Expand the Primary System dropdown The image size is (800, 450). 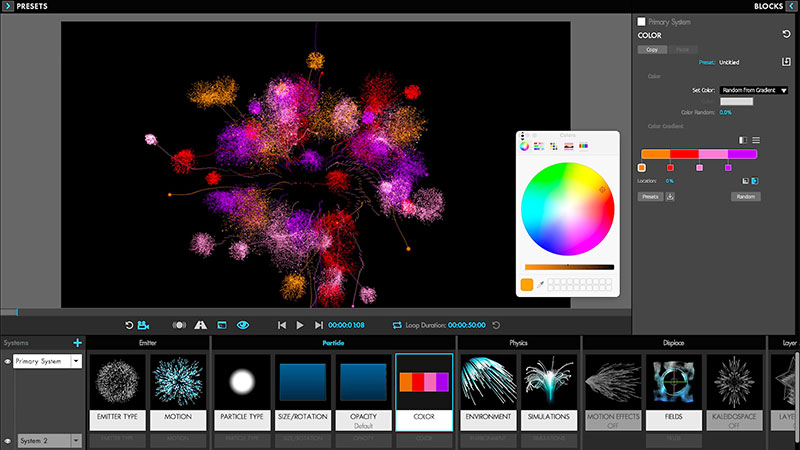point(74,361)
